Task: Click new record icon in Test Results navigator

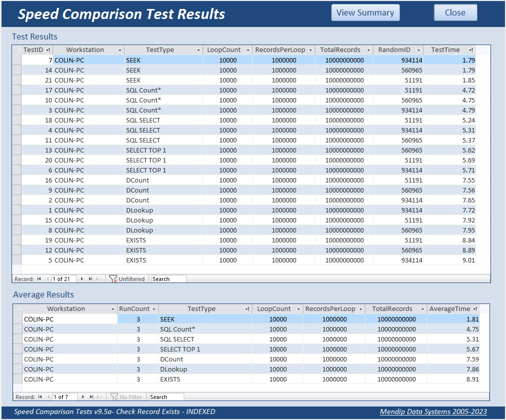Action: tap(99, 279)
